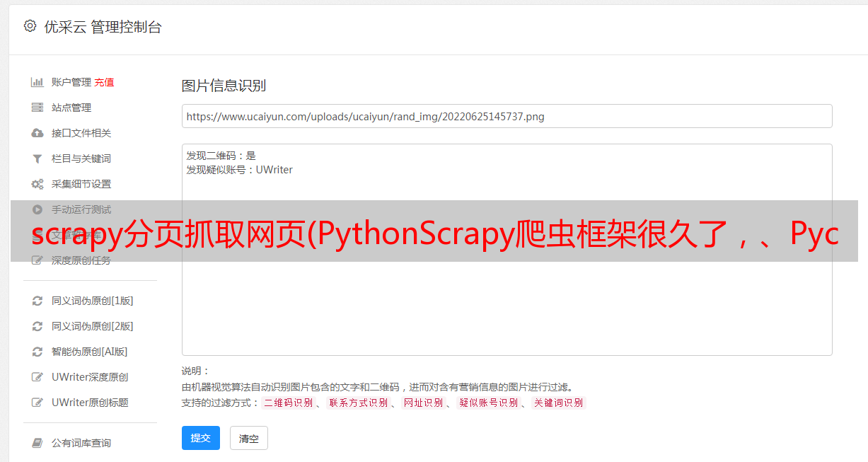The width and height of the screenshot is (868, 462).
Task: Click the book icon for 公有词库查询
Action: pos(37,443)
